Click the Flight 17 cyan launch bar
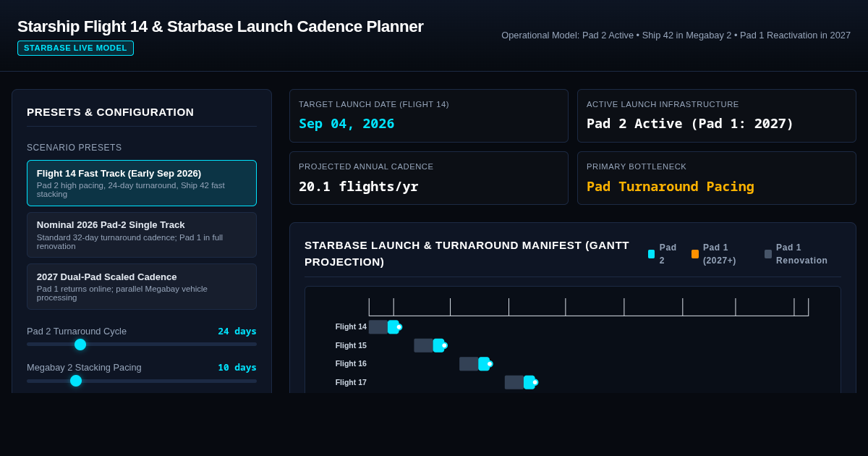The width and height of the screenshot is (868, 456). (x=529, y=382)
